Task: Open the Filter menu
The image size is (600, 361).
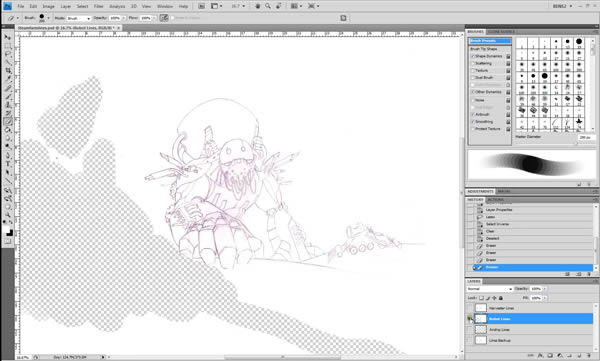Action: pos(99,7)
